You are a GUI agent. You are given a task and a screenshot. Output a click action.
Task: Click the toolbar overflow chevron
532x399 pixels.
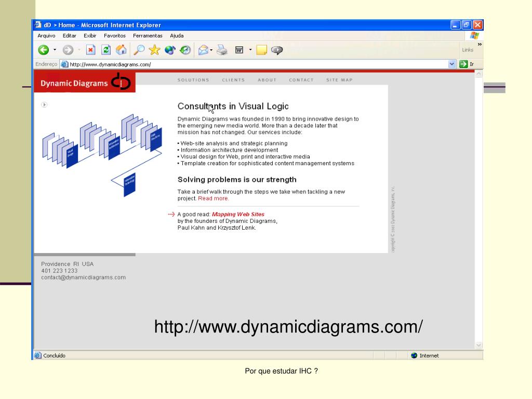tap(480, 44)
